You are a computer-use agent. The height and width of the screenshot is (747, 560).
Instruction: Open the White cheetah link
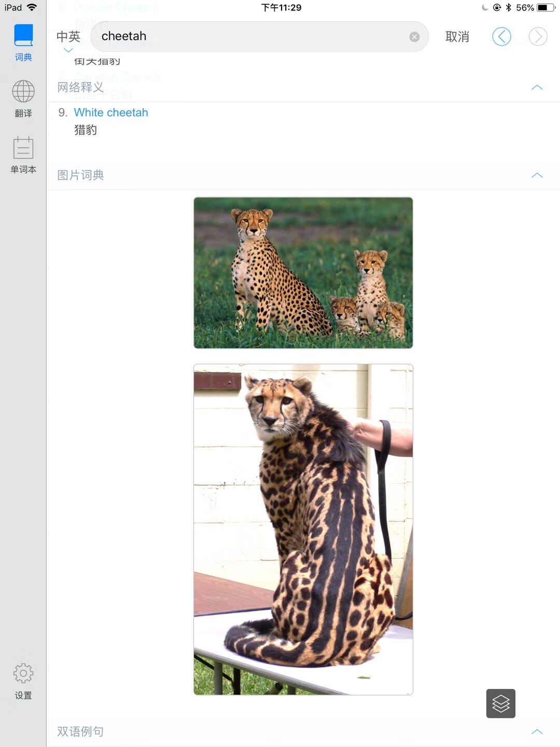pos(111,113)
